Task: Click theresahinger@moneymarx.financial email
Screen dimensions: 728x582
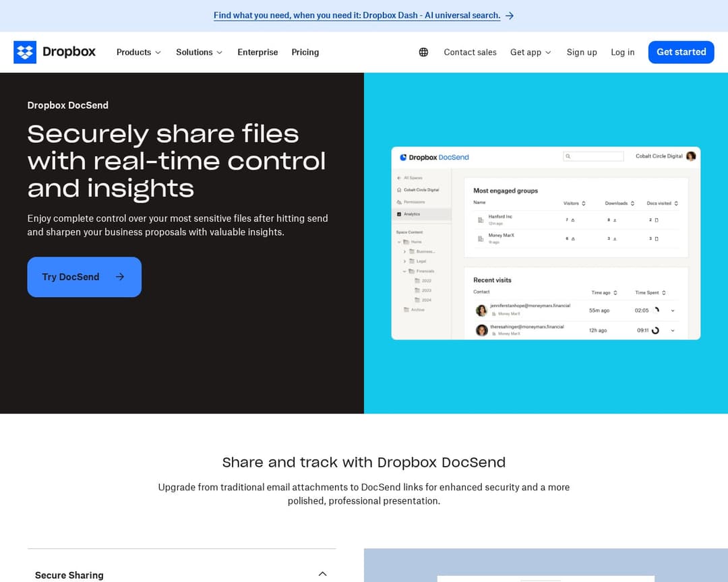Action: click(527, 327)
